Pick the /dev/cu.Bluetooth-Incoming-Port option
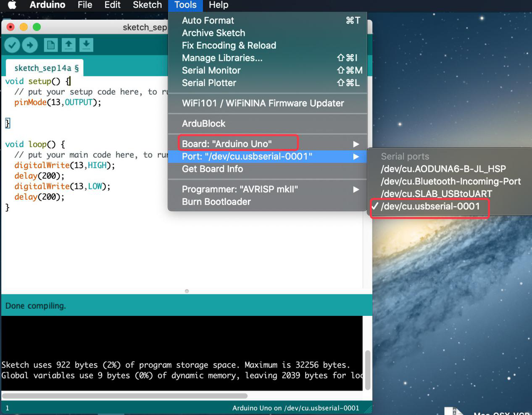The image size is (532, 415). [x=450, y=181]
